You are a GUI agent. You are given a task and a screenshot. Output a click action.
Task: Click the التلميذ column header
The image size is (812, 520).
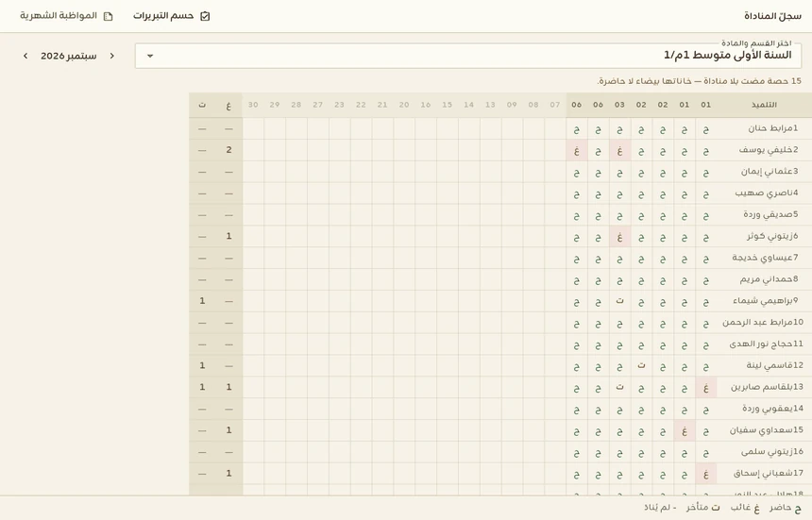coord(765,105)
